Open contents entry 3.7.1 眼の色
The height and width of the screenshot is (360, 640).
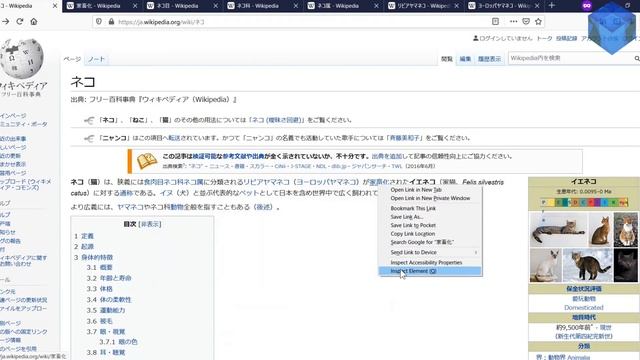(118, 342)
